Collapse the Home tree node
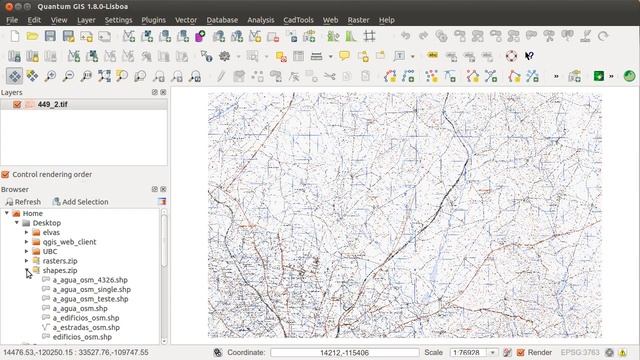The width and height of the screenshot is (640, 360). 7,213
